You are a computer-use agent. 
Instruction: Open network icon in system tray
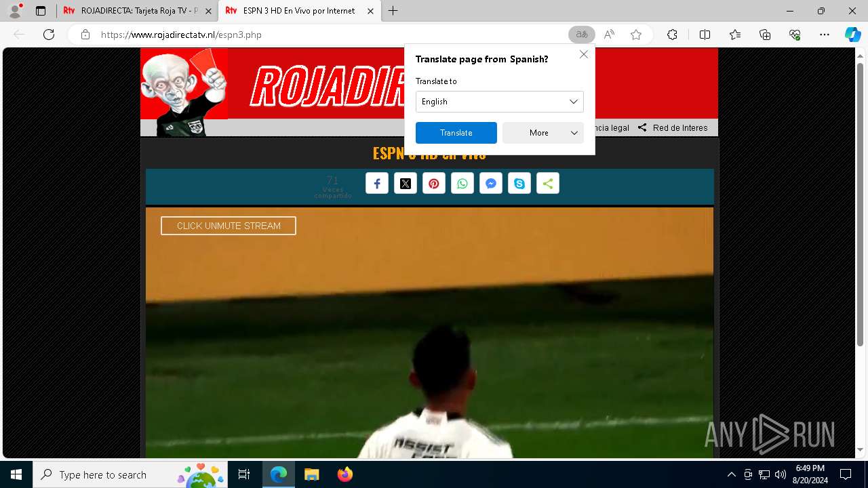[x=764, y=474]
